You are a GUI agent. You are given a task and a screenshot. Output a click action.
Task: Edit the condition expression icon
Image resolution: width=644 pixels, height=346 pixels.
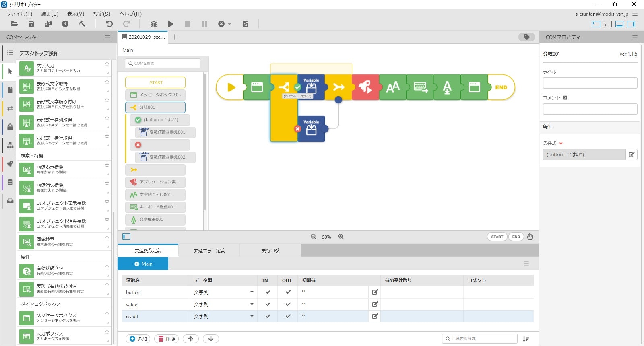pyautogui.click(x=632, y=154)
